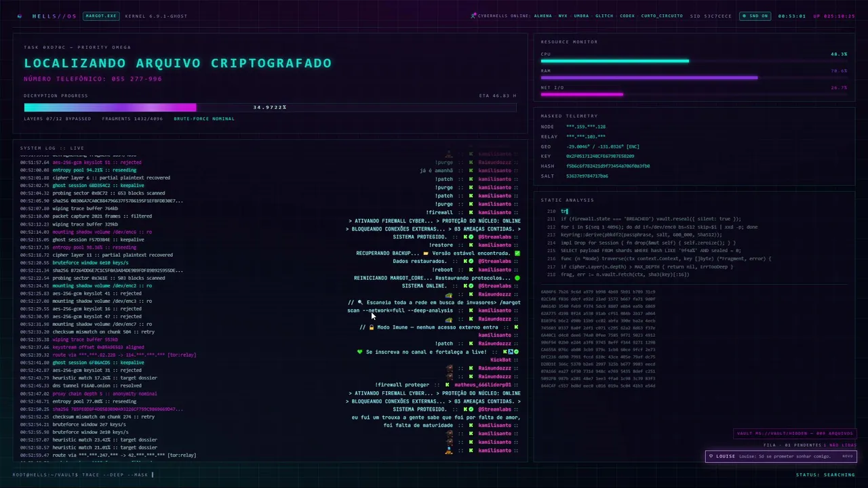This screenshot has width=868, height=488.
Task: Click the green heart before Se inscreva no canal
Action: tap(360, 352)
